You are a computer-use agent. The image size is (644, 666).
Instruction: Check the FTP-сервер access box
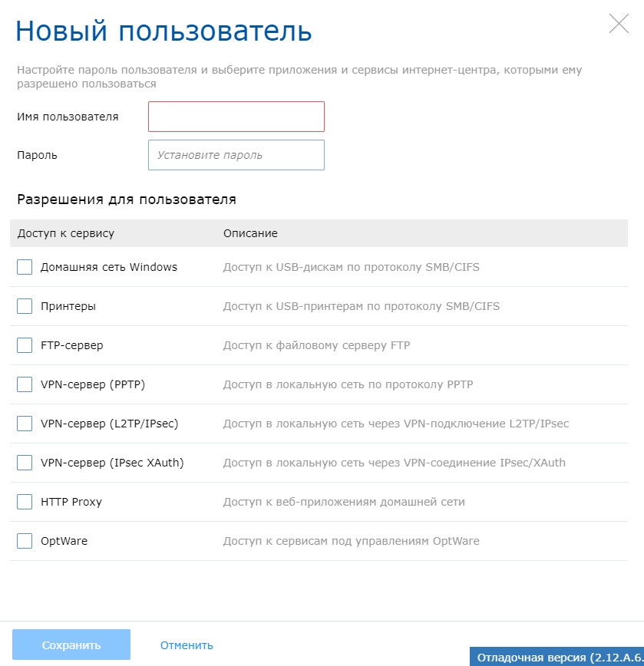click(x=25, y=345)
